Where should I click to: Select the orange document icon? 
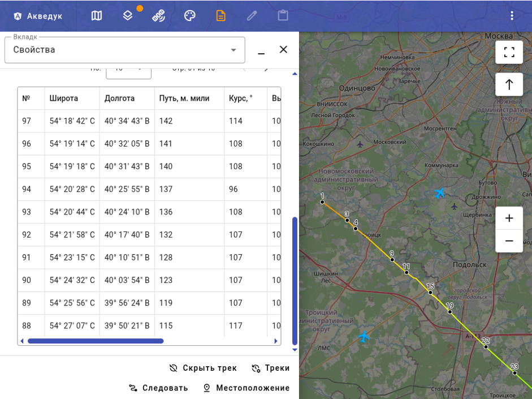[x=221, y=16]
